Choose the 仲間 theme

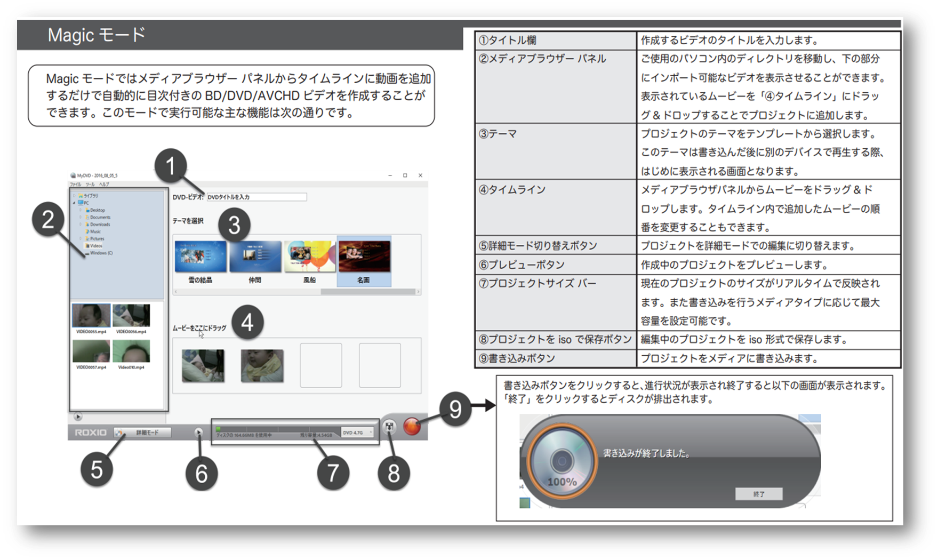[255, 262]
